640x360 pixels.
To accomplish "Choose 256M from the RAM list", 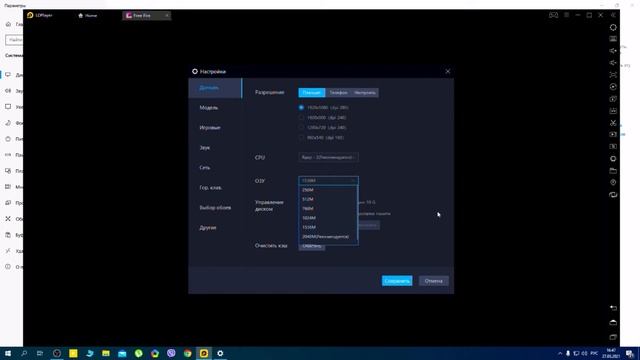I will click(328, 190).
